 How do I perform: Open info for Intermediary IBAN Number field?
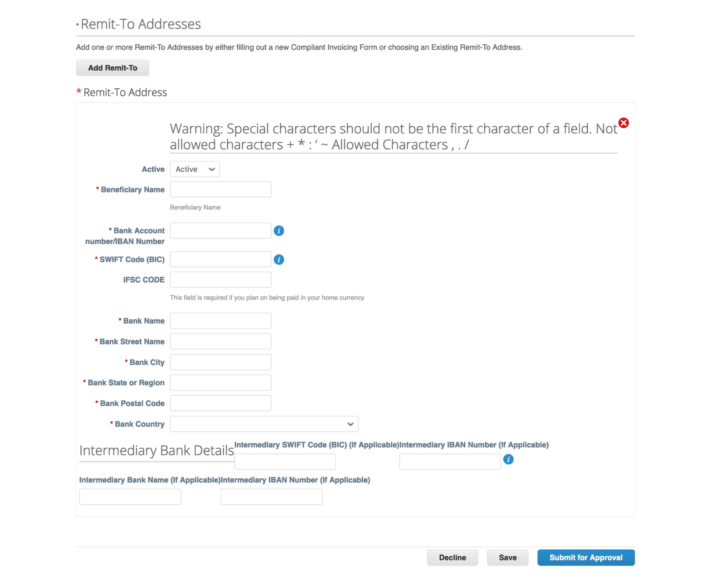[509, 460]
